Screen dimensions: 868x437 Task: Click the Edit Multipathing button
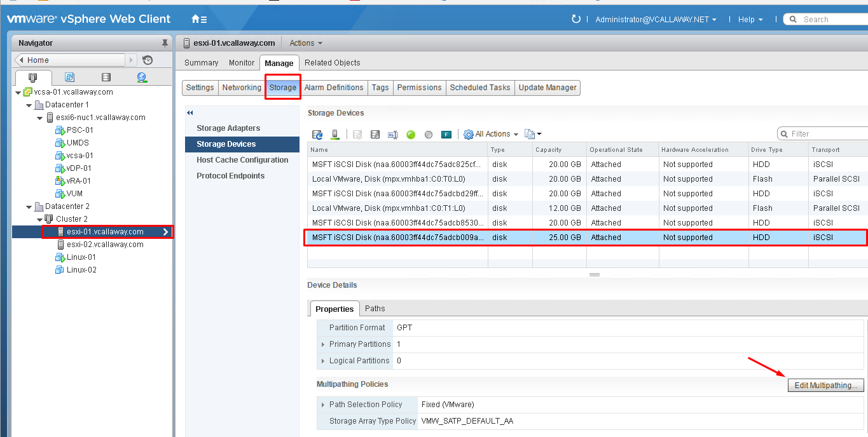coord(825,385)
